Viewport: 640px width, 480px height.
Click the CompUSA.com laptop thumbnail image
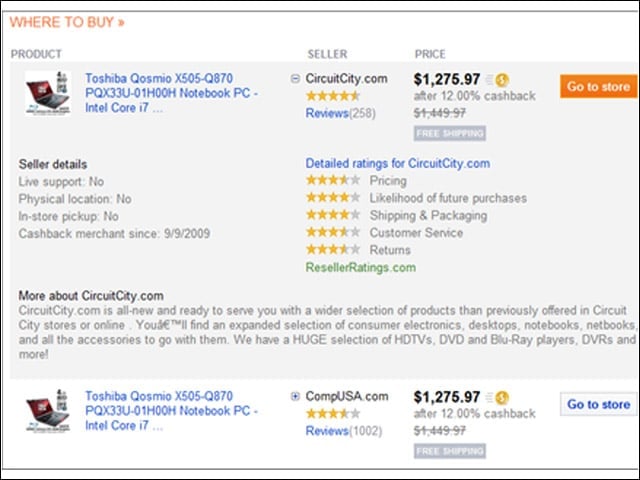48,411
